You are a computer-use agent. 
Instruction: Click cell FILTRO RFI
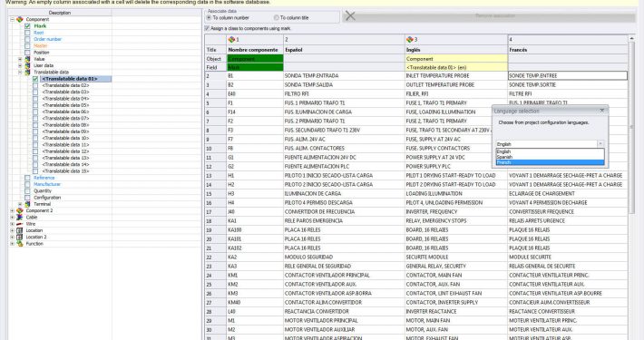click(344, 93)
